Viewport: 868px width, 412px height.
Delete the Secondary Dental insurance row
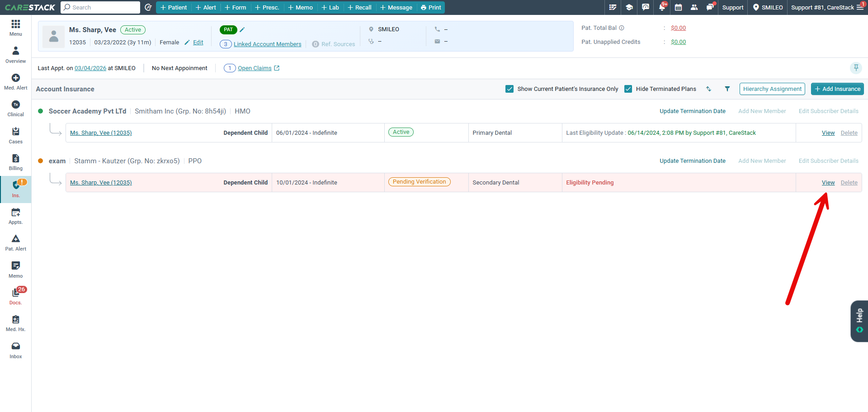tap(849, 183)
